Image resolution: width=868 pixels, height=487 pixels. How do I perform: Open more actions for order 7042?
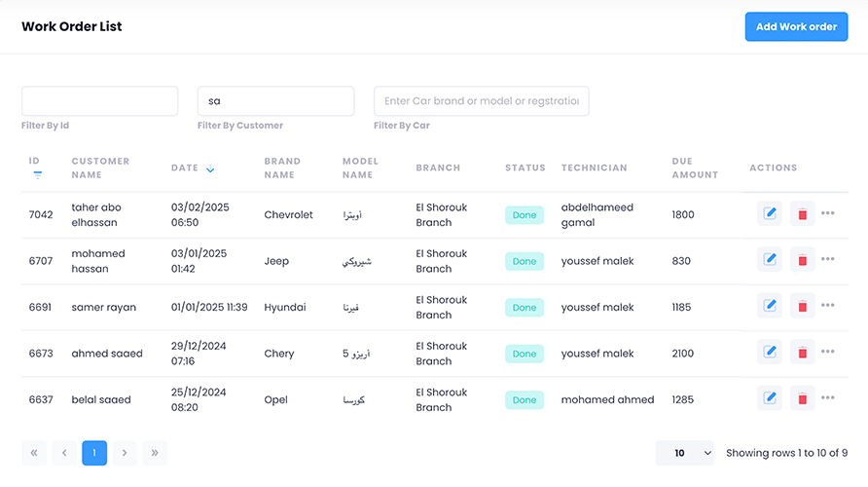828,213
